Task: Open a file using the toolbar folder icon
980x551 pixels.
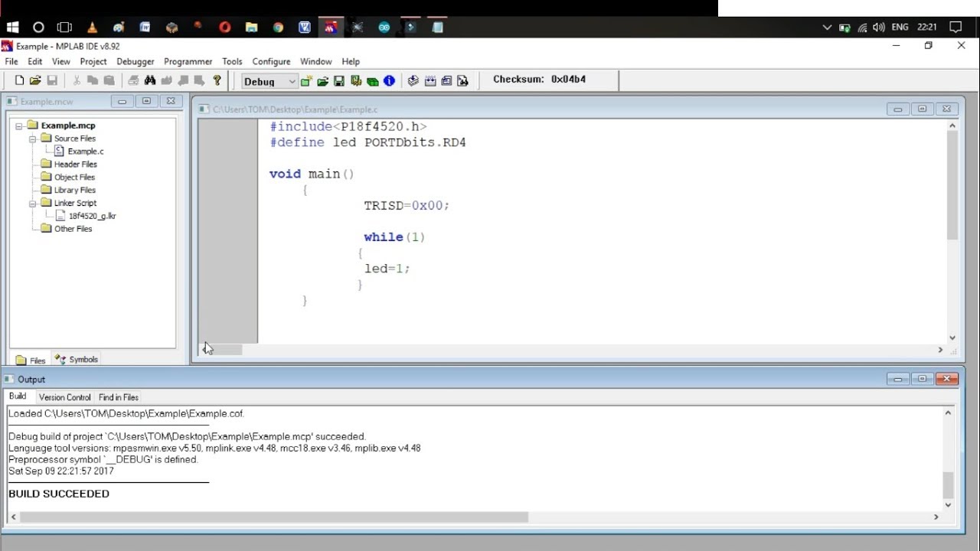Action: click(35, 80)
